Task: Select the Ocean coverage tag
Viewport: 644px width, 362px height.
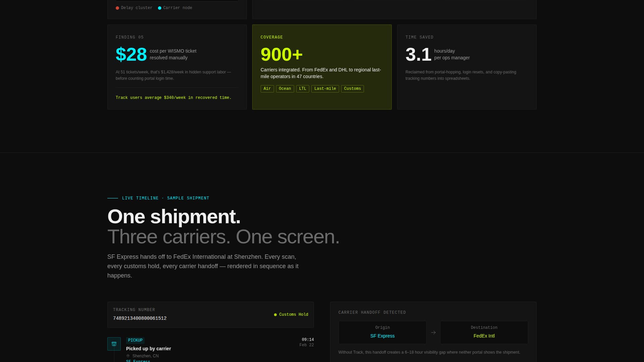Action: point(285,89)
